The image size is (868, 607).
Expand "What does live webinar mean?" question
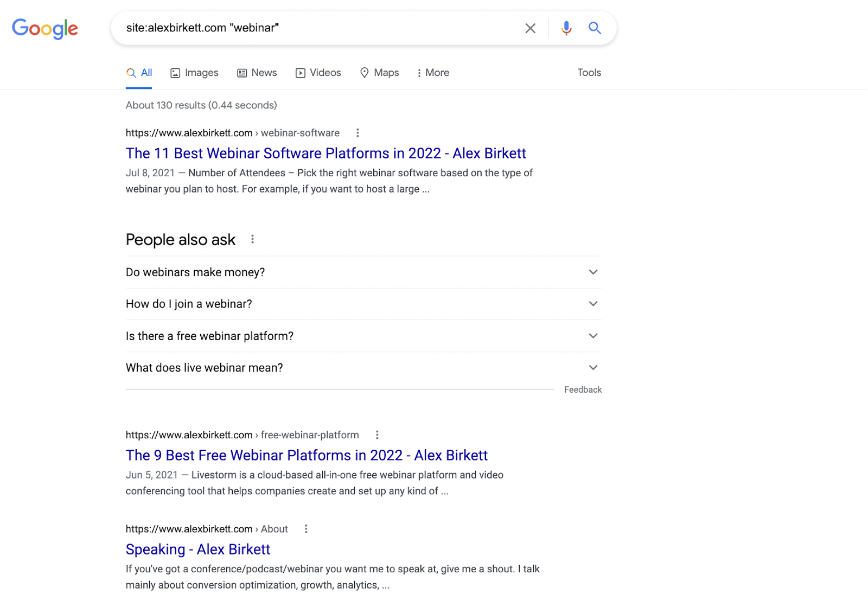coord(364,368)
